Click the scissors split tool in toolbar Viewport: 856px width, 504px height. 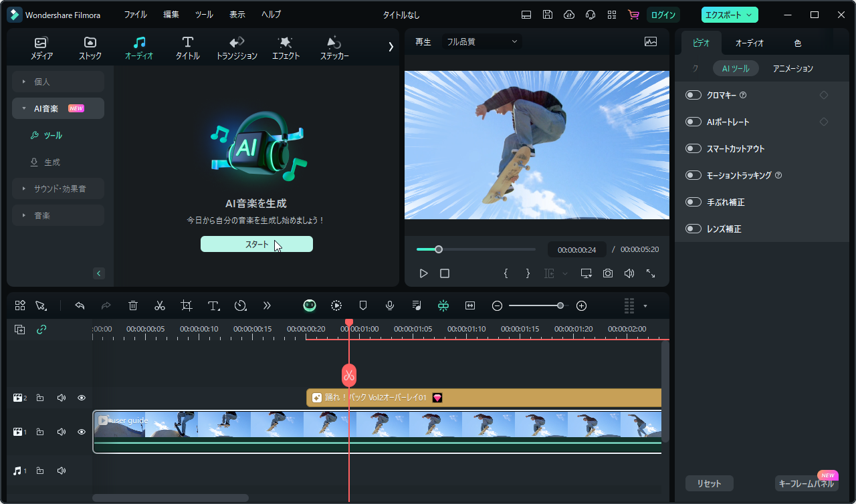tap(160, 305)
